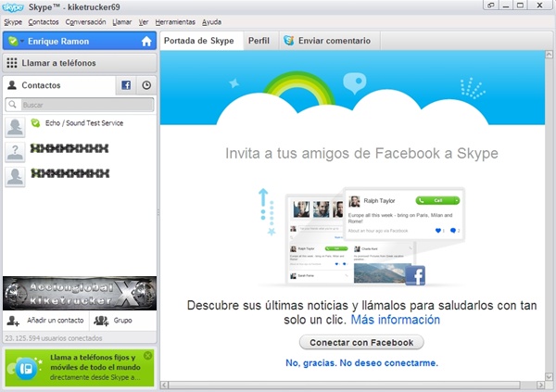Viewport: 556px width, 392px height.
Task: Open the status dropdown next to Enrique Ramon
Action: [22, 41]
